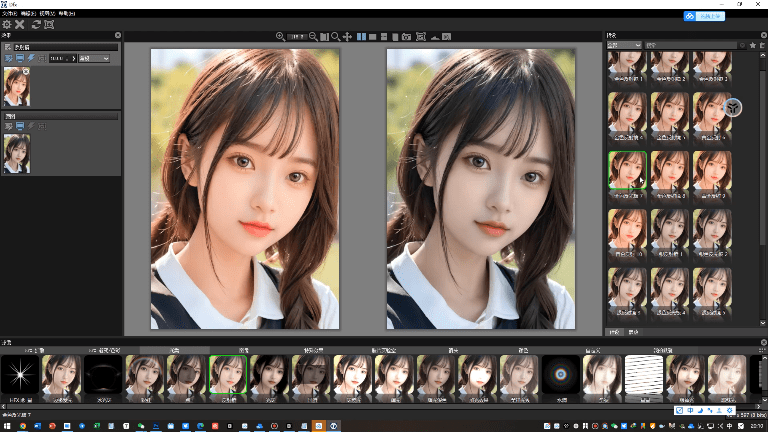
Task: Enable side-by-side comparison view
Action: pos(361,36)
